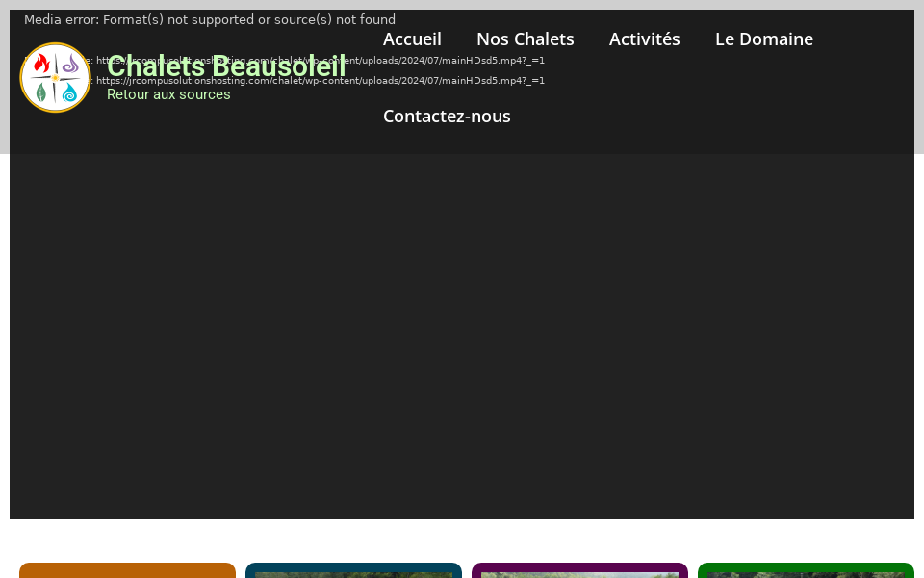924x578 pixels.
Task: Click the leaf symbol in the logo
Action: [41, 92]
